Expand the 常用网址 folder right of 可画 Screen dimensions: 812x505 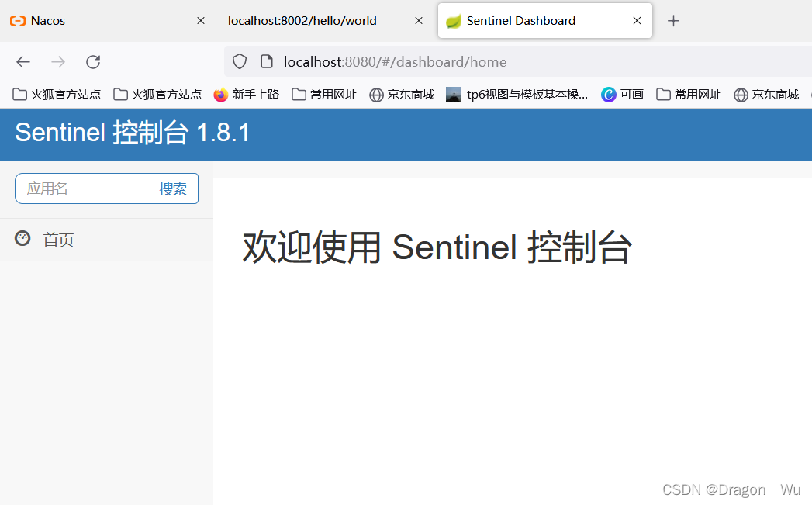click(689, 95)
